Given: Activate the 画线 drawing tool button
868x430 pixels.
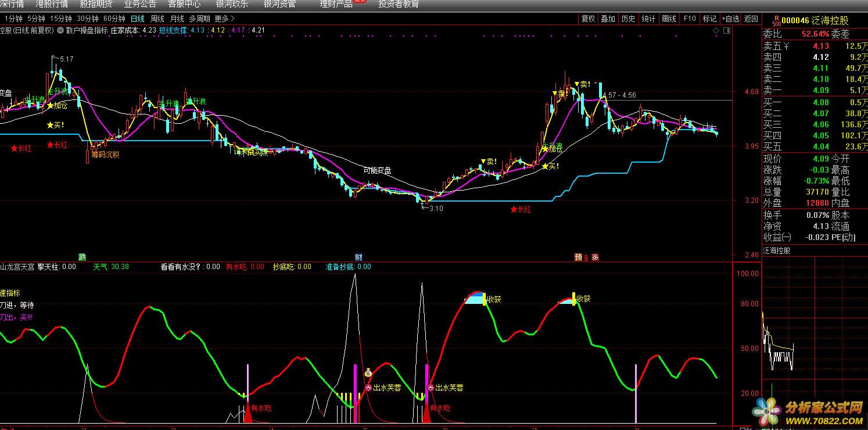Looking at the screenshot, I should (669, 19).
